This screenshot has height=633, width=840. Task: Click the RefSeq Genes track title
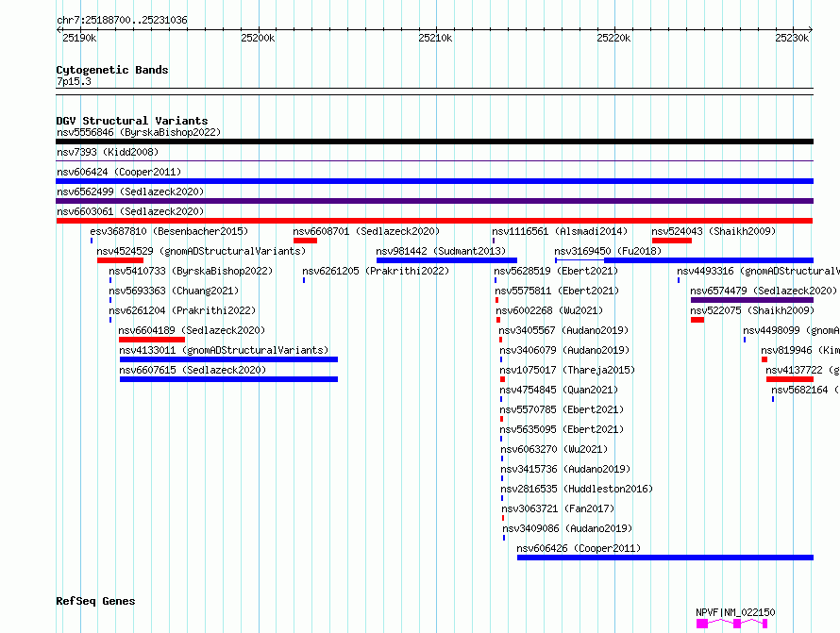pyautogui.click(x=95, y=601)
